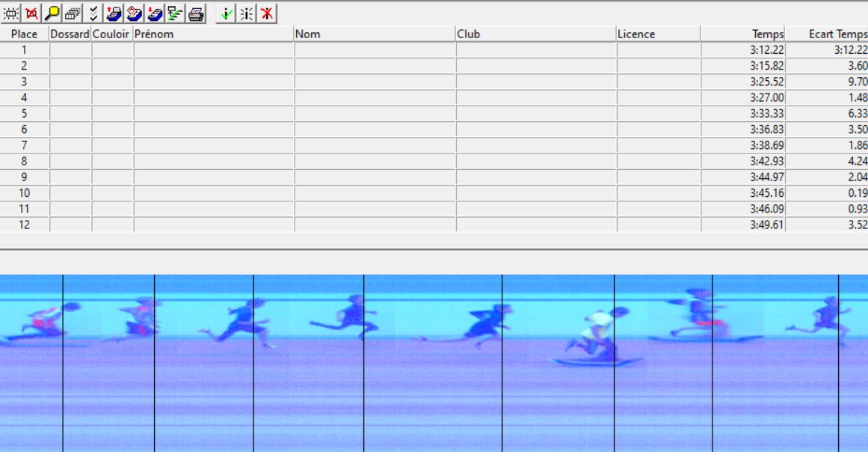Click the finish line through the white-shirt runner
This screenshot has height=452, width=868.
tap(615, 363)
